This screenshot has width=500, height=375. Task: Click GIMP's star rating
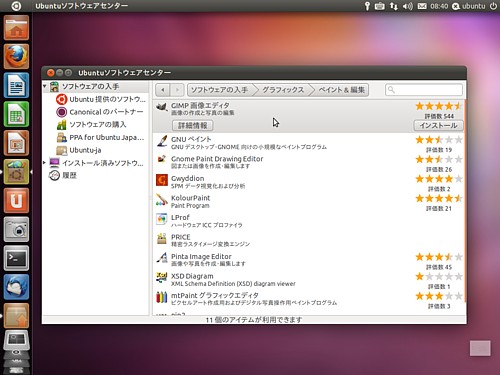[x=439, y=106]
